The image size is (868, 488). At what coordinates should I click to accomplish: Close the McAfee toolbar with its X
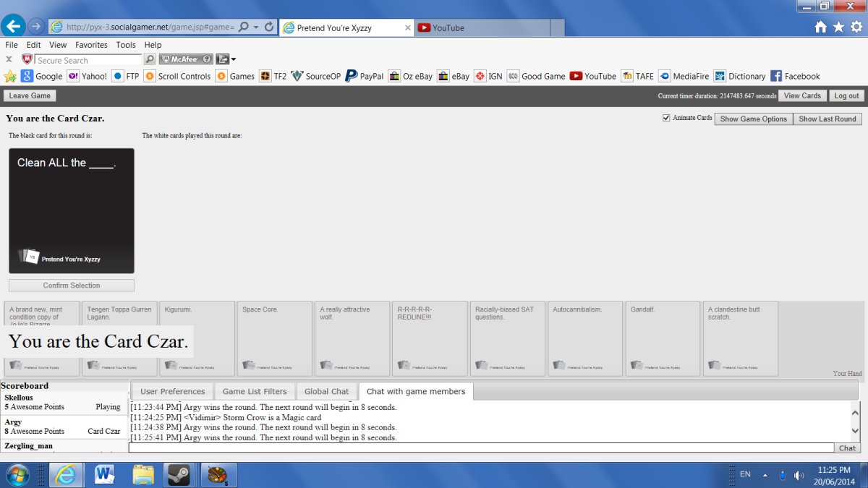(9, 59)
